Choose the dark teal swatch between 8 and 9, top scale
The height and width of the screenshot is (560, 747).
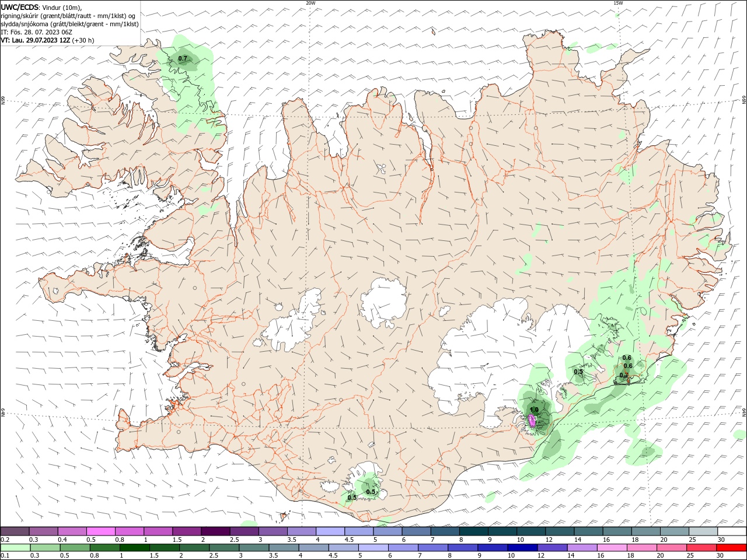(x=474, y=531)
